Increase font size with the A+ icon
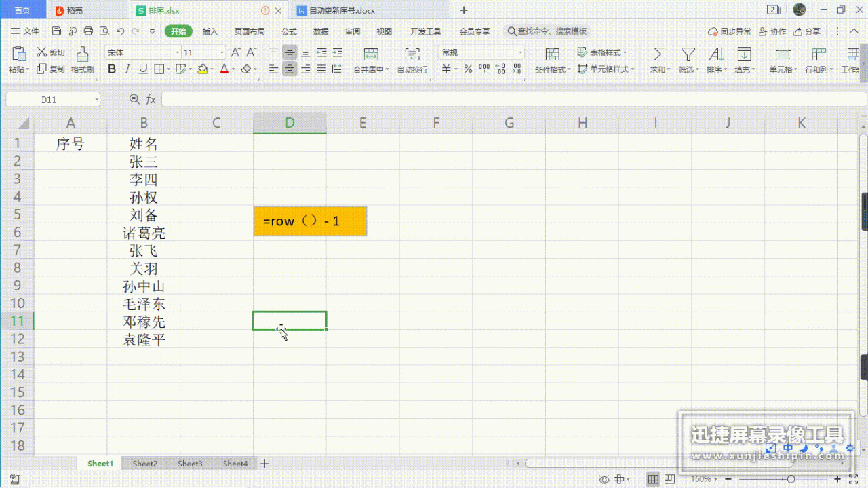 pos(236,52)
